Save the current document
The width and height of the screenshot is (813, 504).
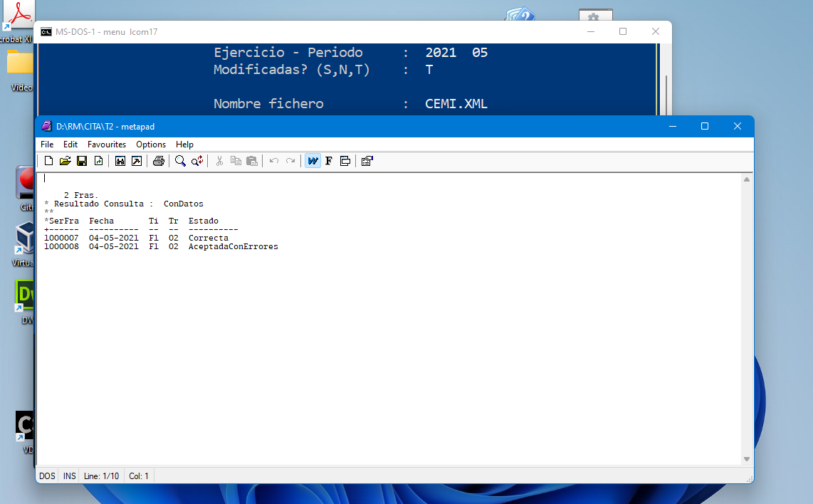click(81, 161)
